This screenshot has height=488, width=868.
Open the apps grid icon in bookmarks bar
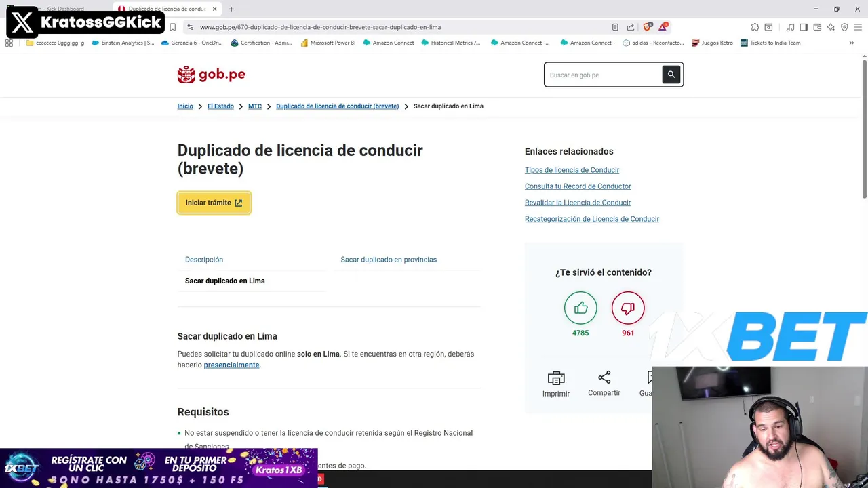(x=9, y=43)
